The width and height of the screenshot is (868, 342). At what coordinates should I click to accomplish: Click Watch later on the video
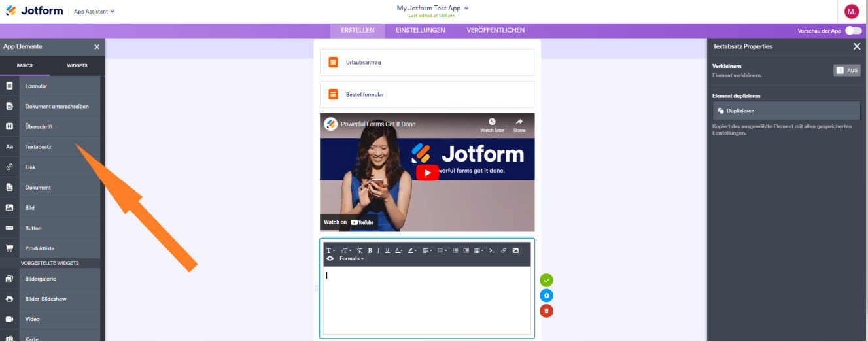(492, 126)
